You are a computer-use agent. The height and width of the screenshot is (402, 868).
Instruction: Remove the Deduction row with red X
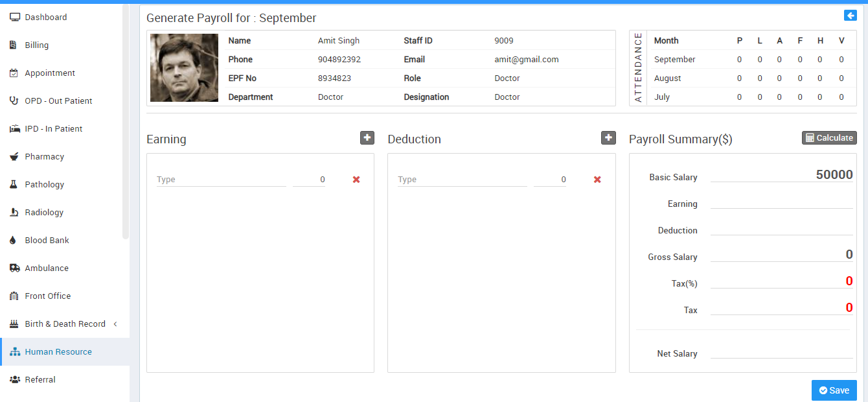point(597,180)
